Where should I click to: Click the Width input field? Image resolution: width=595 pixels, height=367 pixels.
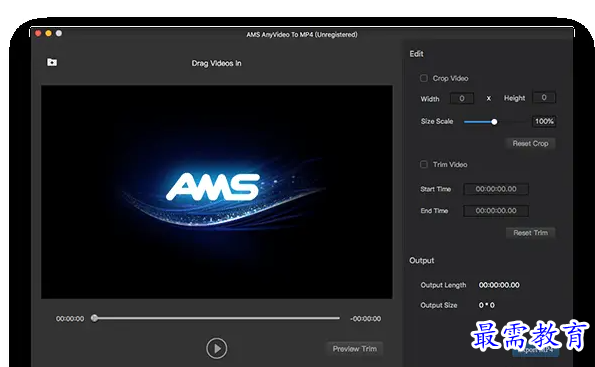(x=462, y=99)
